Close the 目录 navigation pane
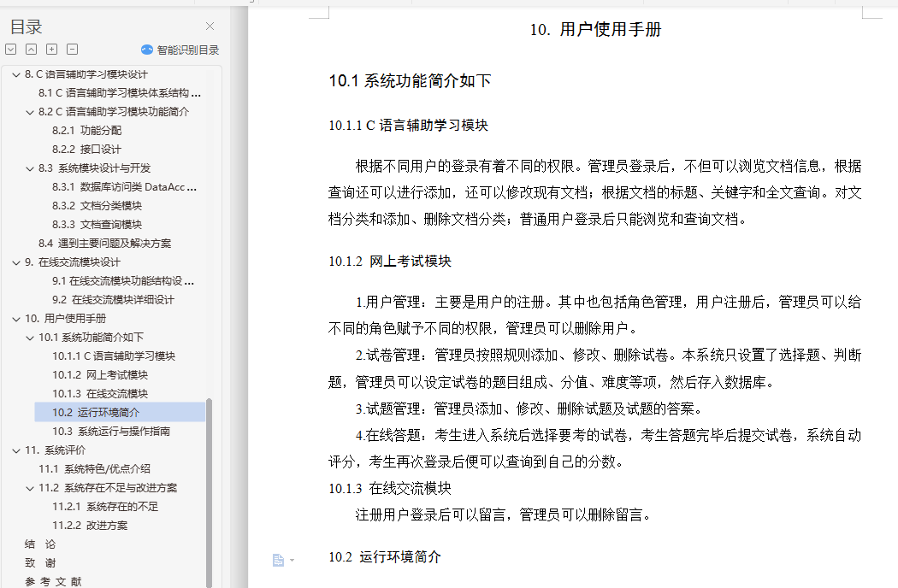 point(210,26)
